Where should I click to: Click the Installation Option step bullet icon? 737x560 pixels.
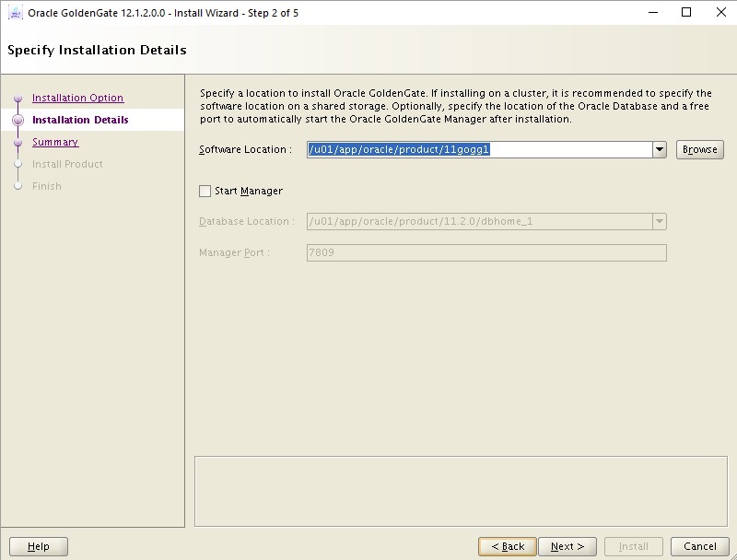18,99
